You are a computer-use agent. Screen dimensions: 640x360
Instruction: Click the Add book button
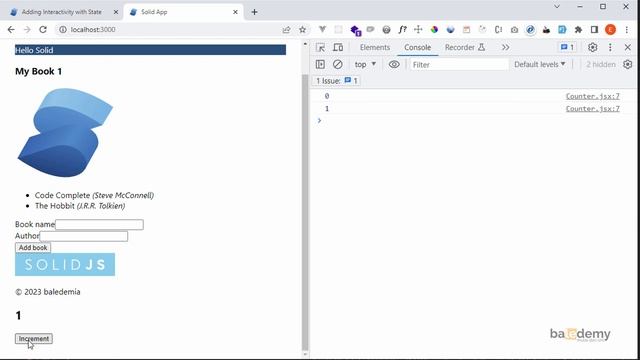coord(33,248)
